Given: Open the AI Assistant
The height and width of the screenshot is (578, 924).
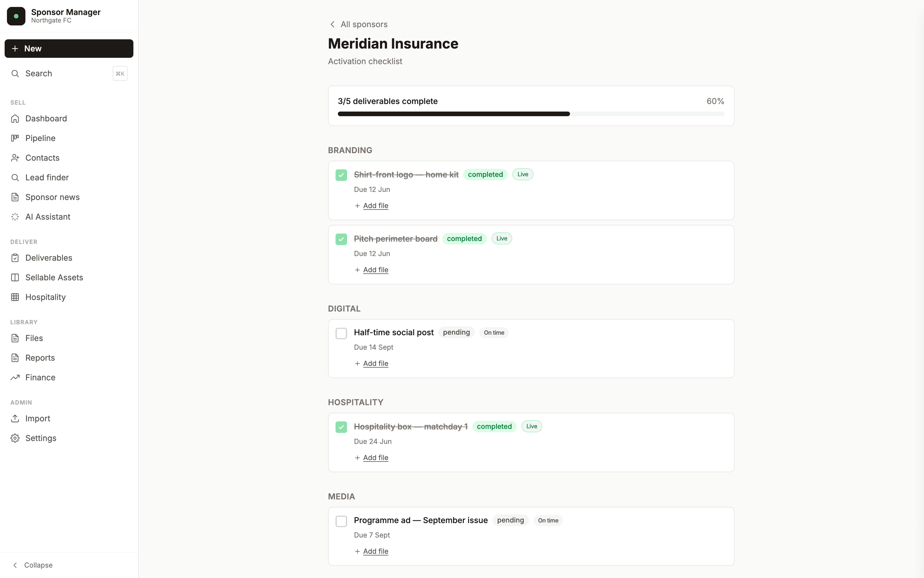Looking at the screenshot, I should pos(69,217).
